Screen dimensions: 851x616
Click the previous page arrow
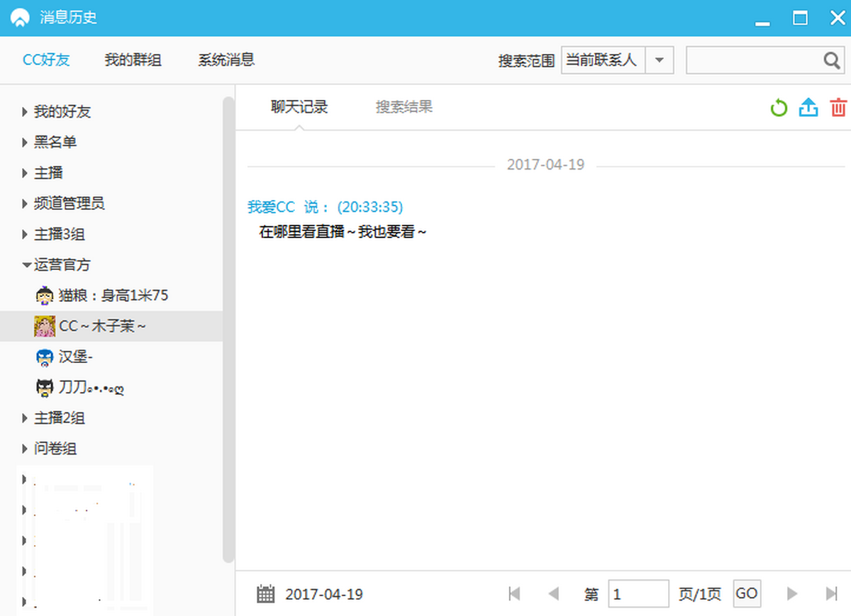click(x=554, y=594)
